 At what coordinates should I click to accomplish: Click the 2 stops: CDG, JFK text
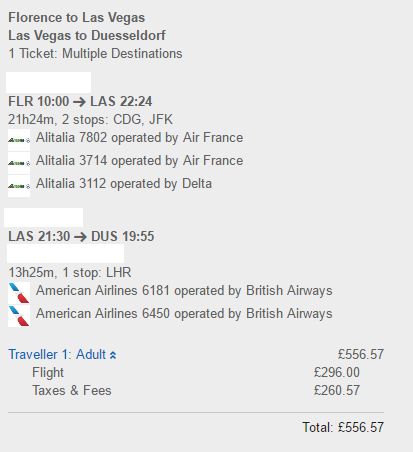pyautogui.click(x=117, y=119)
